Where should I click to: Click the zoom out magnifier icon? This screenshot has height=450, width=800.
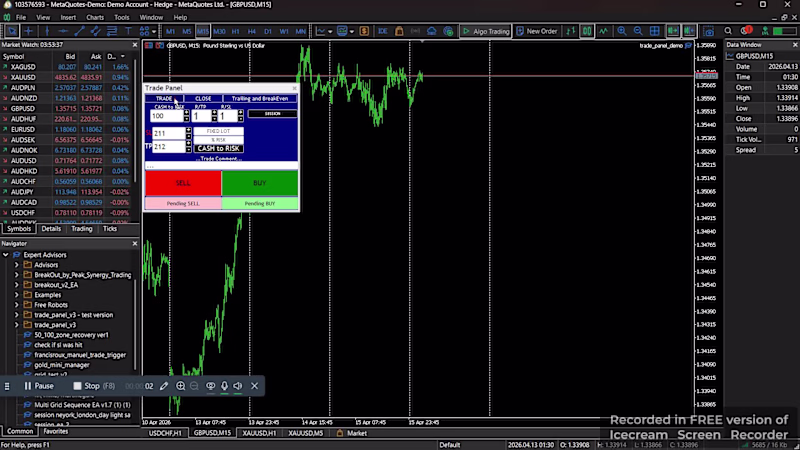[x=638, y=31]
